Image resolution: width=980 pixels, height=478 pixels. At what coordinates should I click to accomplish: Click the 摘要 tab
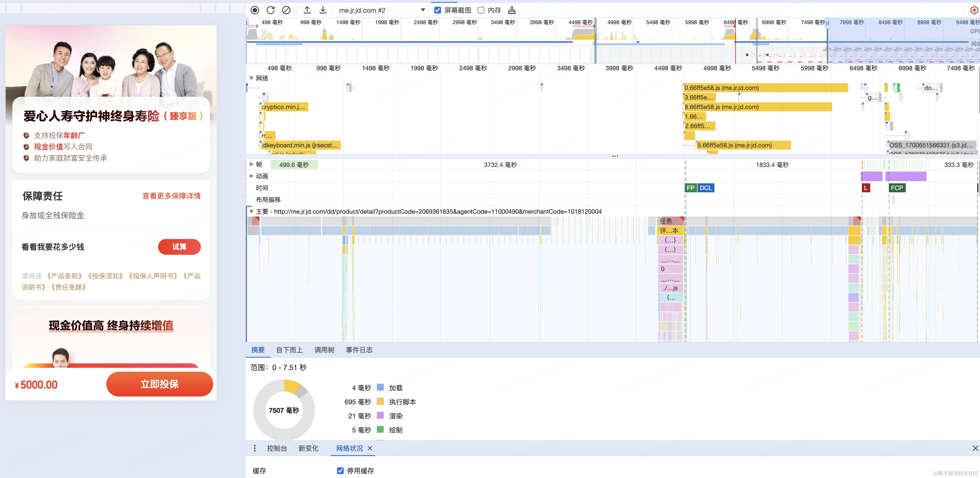[x=258, y=349]
